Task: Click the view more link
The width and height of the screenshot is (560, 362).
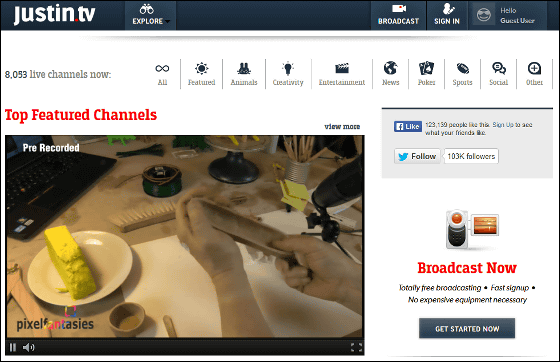Action: click(x=342, y=126)
